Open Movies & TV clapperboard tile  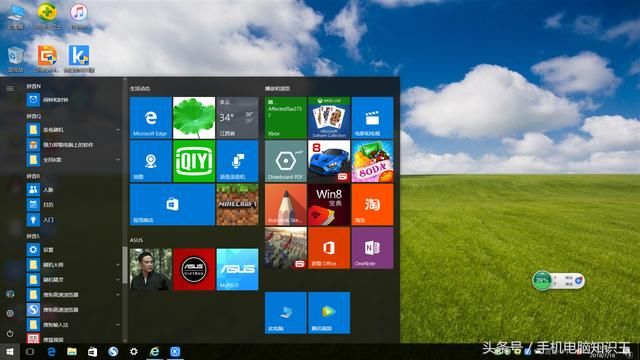point(372,118)
